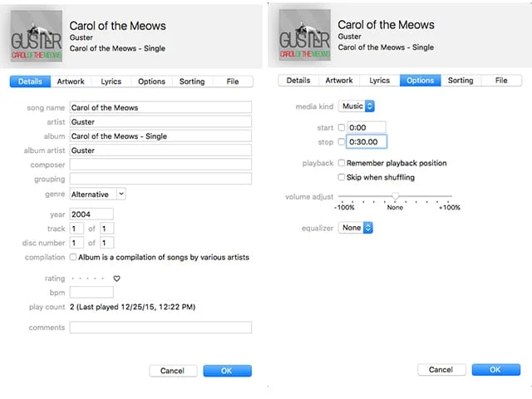Click the Guster album artwork in right window
The height and width of the screenshot is (399, 532).
point(305,35)
